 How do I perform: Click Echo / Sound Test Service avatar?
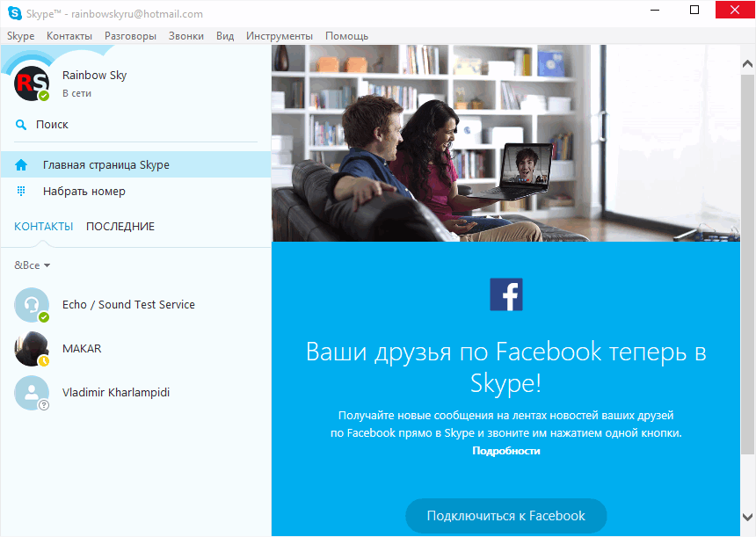pos(32,305)
